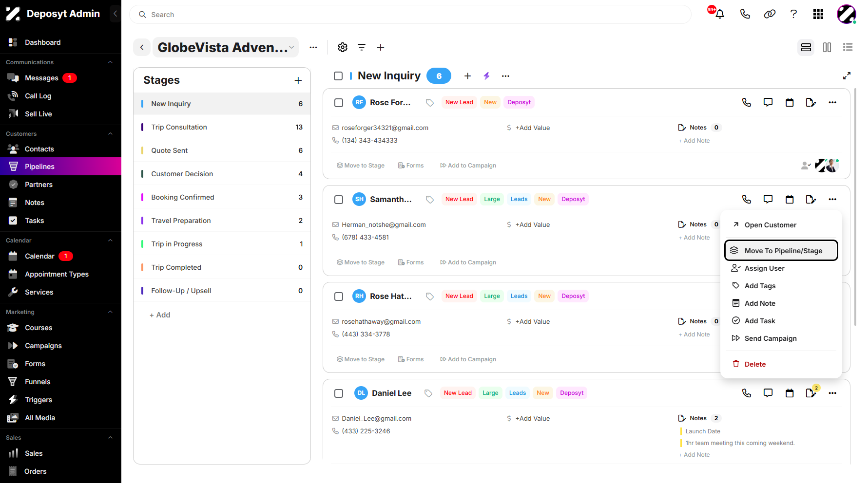The width and height of the screenshot is (868, 483).
Task: Collapse the Customers sidebar section
Action: pyautogui.click(x=110, y=133)
